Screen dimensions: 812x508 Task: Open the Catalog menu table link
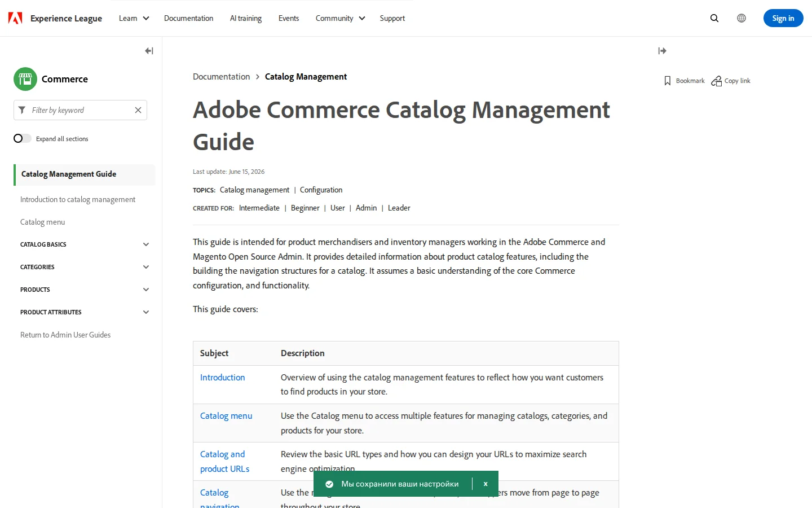click(226, 416)
